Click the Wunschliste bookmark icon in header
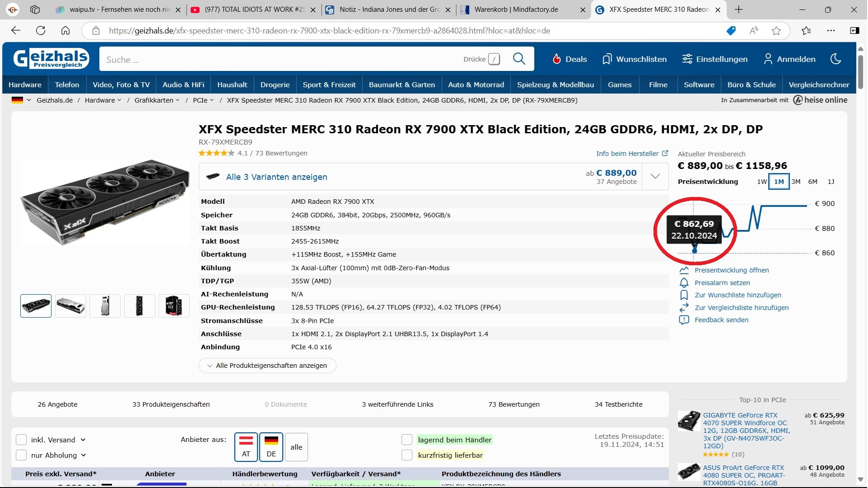Screen dimensions: 868x488 607,59
